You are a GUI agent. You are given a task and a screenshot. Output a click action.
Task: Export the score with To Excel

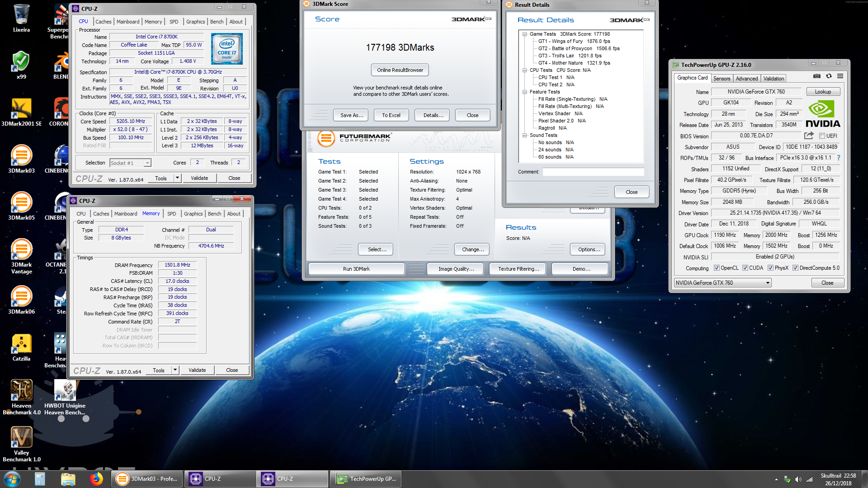tap(391, 115)
